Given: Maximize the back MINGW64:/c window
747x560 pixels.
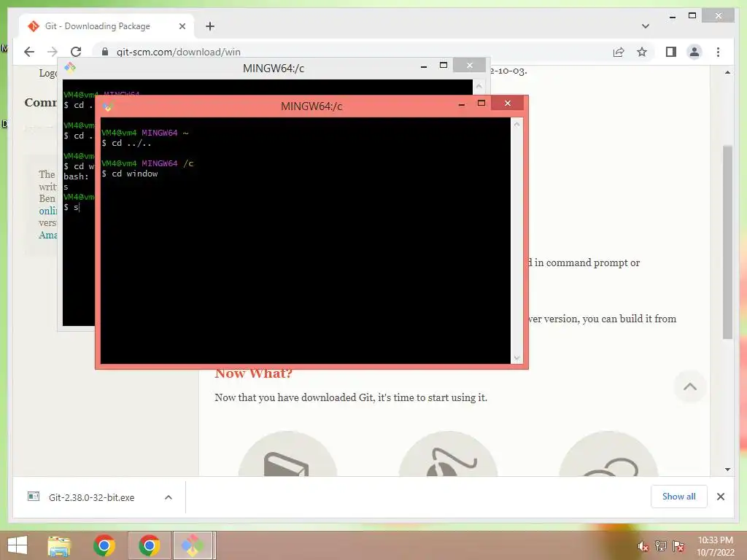Looking at the screenshot, I should coord(443,65).
